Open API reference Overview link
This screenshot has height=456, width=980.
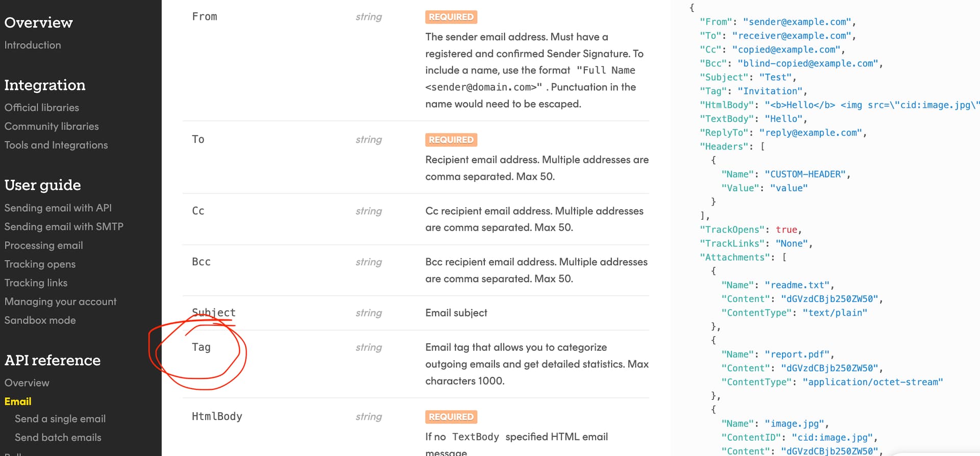(27, 383)
